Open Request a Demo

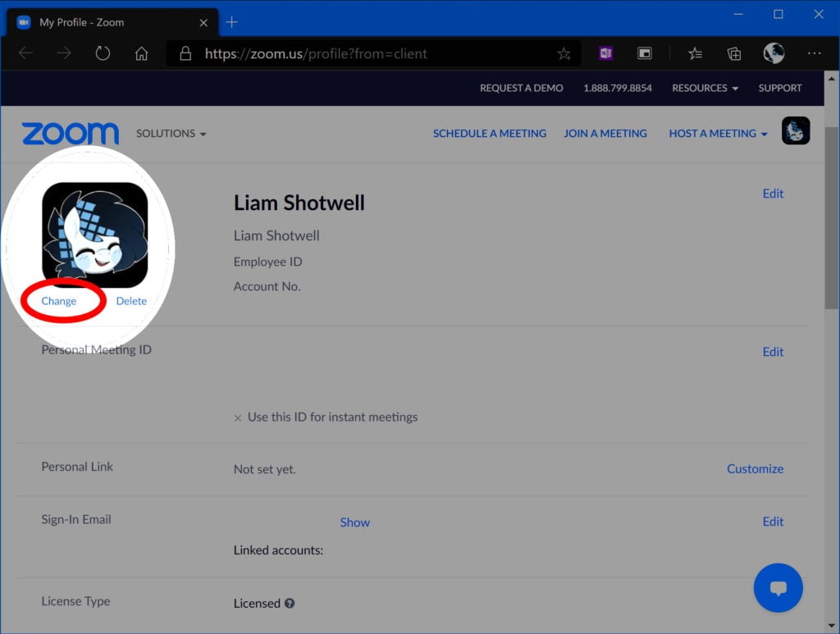coord(521,88)
